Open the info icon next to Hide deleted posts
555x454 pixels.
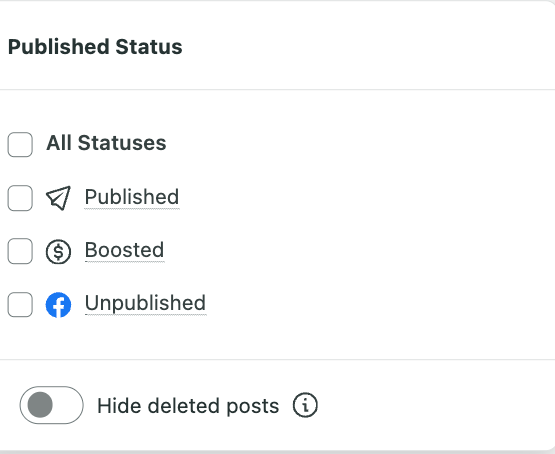point(305,405)
